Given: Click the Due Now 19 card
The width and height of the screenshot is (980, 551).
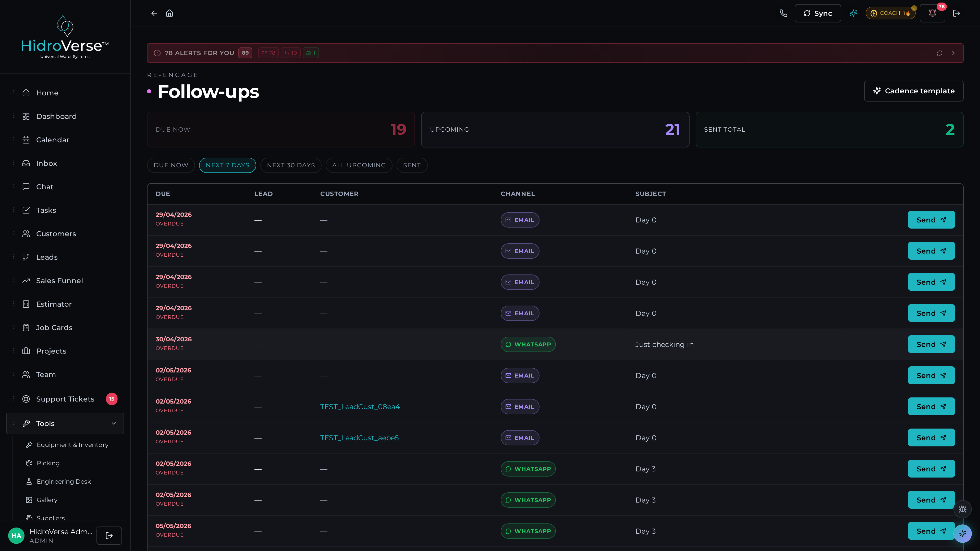Looking at the screenshot, I should click(281, 130).
